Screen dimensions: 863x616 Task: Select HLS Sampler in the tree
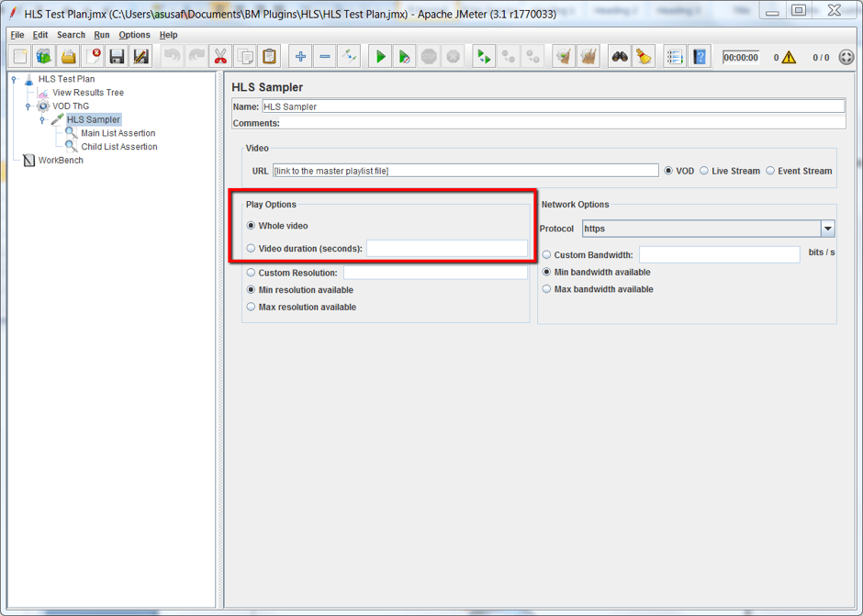[94, 119]
